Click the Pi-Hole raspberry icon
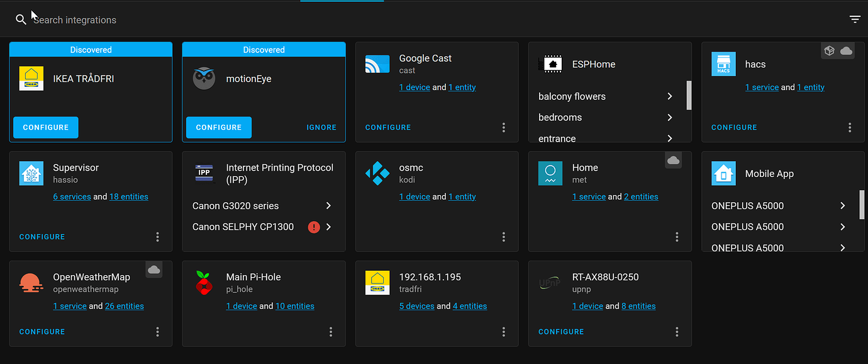The image size is (868, 364). click(x=204, y=283)
